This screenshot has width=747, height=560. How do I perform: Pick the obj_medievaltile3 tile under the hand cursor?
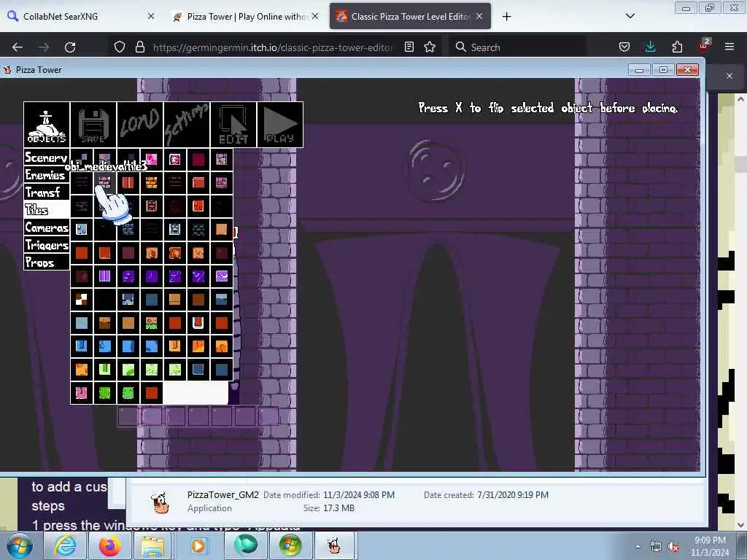(x=105, y=182)
